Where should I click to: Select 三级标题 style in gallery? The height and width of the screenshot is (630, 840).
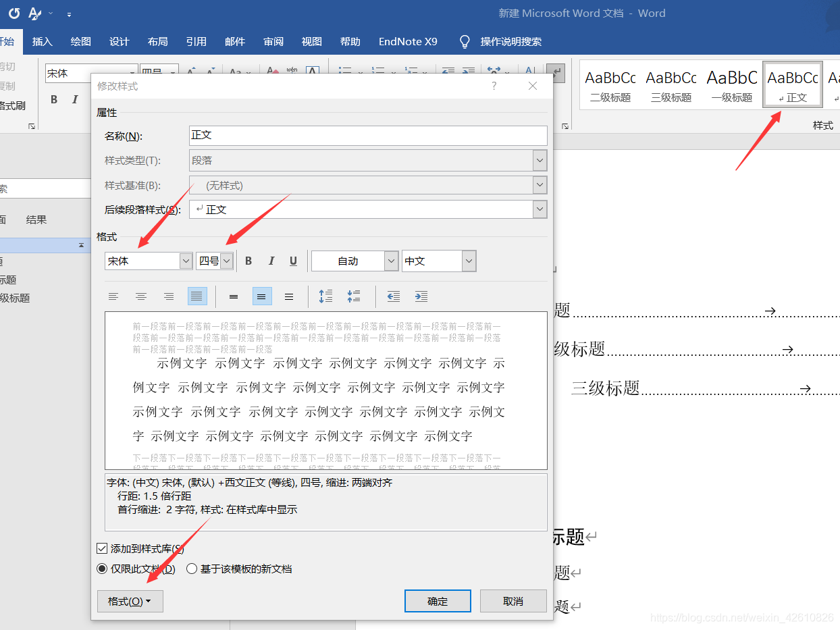pyautogui.click(x=671, y=86)
